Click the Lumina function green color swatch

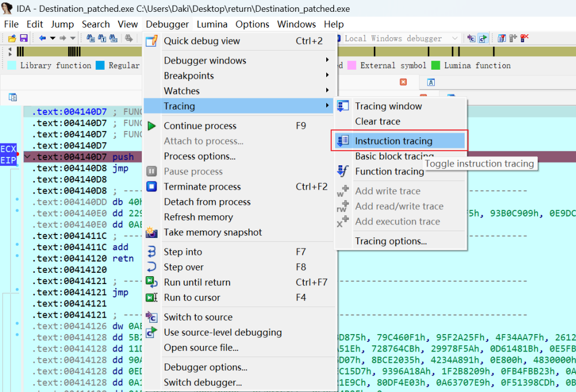(435, 65)
